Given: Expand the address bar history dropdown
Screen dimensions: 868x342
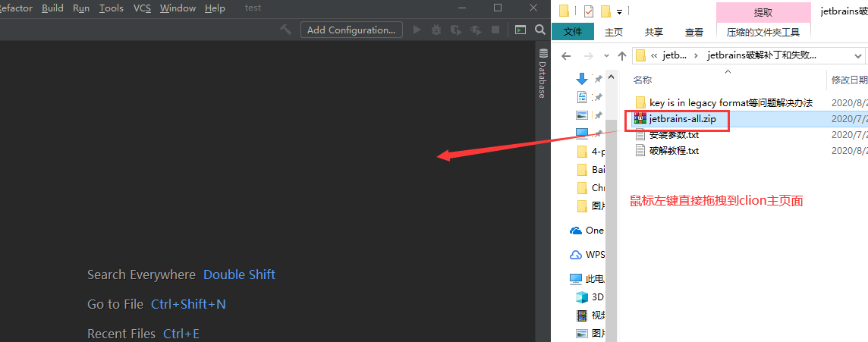Looking at the screenshot, I should (x=858, y=56).
